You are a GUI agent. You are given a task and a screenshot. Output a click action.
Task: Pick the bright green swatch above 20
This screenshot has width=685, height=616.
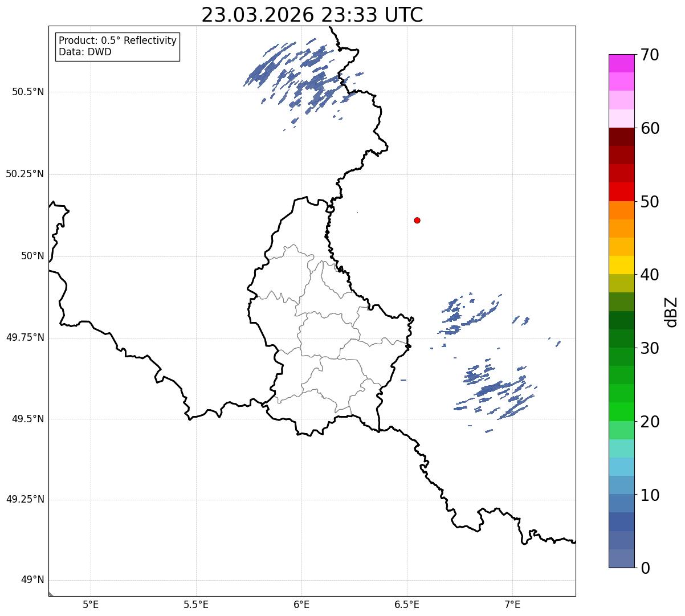621,411
